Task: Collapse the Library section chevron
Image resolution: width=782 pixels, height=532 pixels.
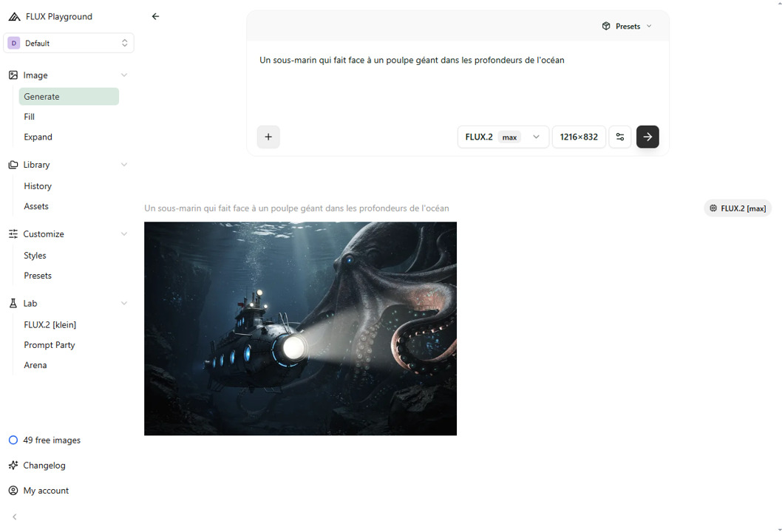Action: pos(124,165)
